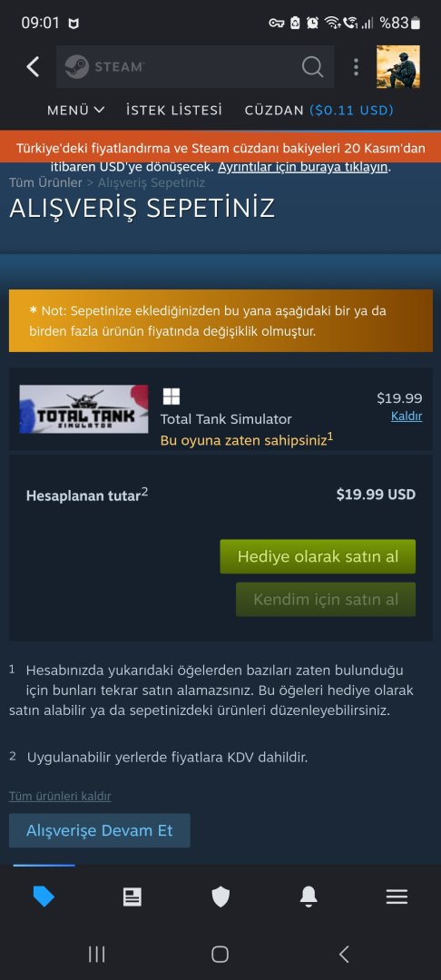Tap the back arrow beside the Steam search bar
Image resolution: width=441 pixels, height=980 pixels.
click(x=33, y=67)
